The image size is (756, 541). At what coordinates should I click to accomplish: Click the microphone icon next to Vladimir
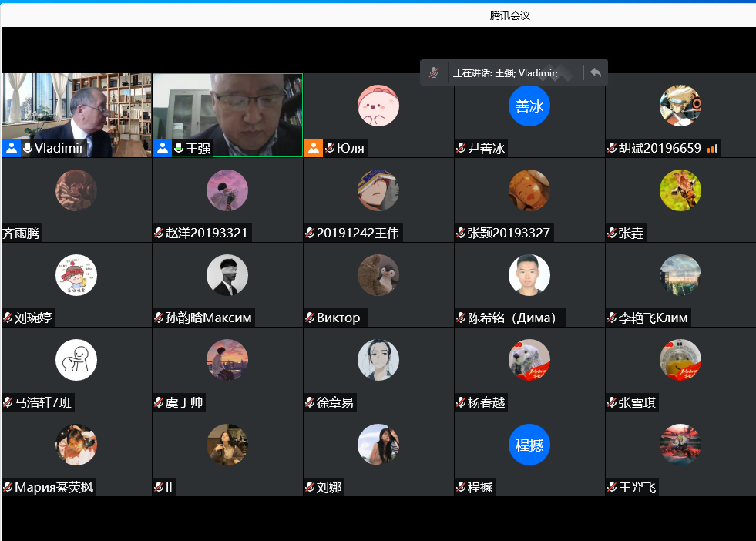point(28,148)
